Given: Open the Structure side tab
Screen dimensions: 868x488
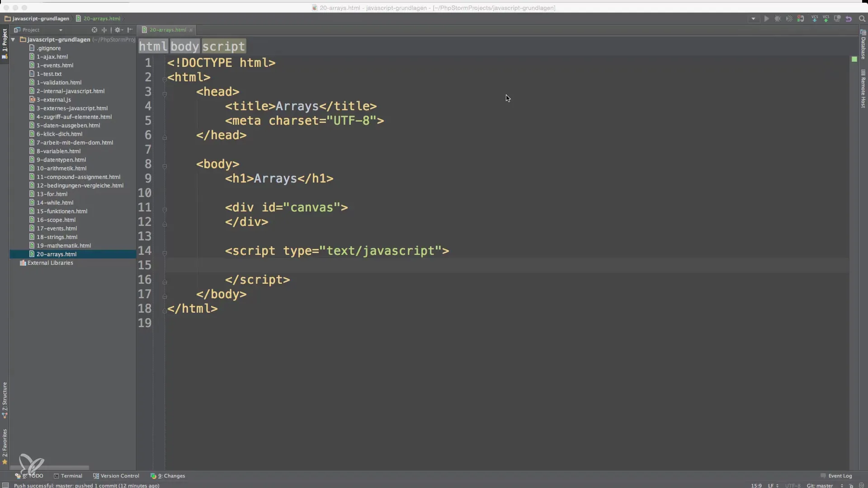Looking at the screenshot, I should coord(5,400).
